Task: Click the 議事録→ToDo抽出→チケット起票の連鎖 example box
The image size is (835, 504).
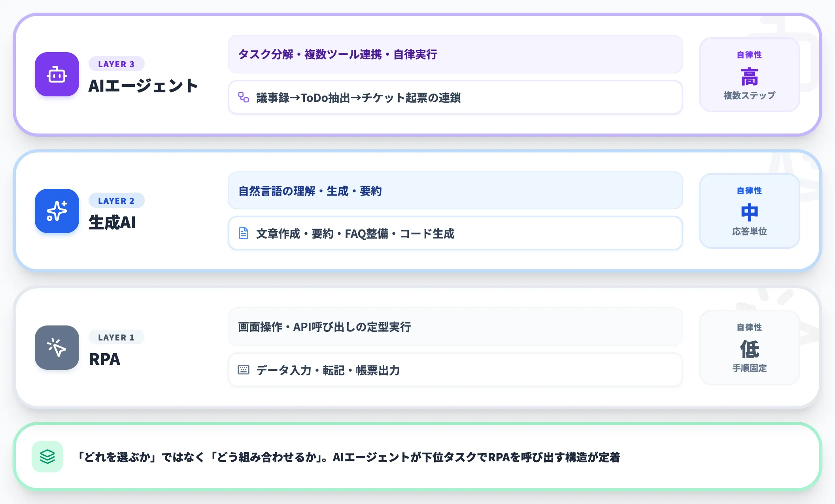Action: pyautogui.click(x=455, y=97)
